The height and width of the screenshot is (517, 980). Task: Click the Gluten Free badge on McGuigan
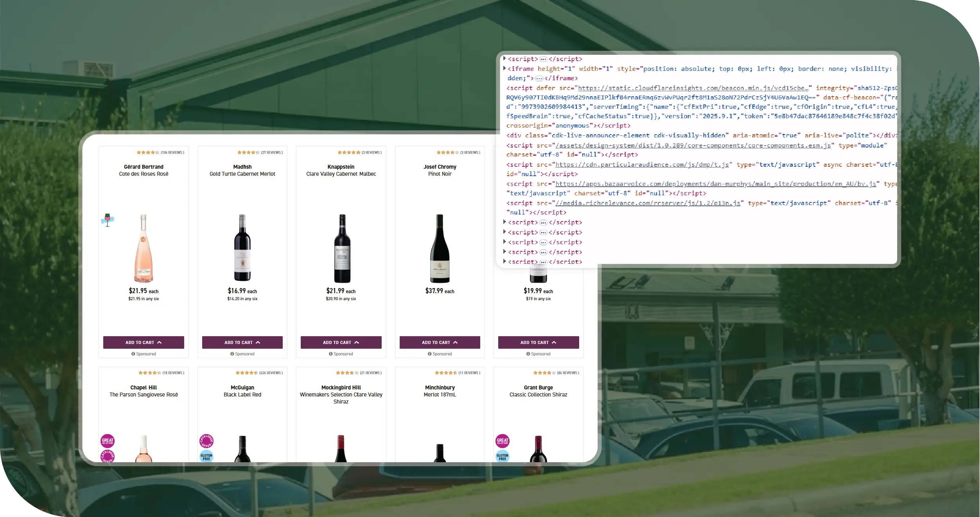click(206, 456)
